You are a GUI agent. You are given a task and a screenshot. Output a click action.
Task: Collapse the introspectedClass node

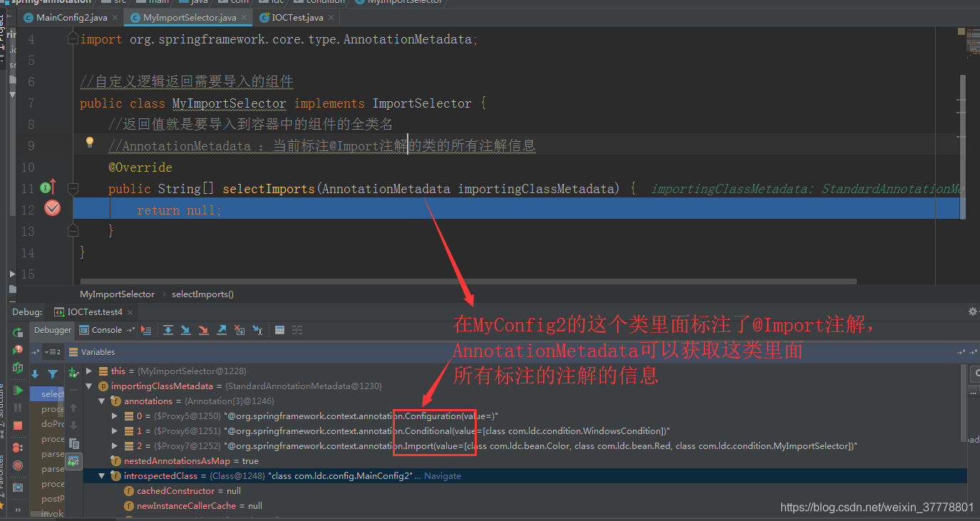pyautogui.click(x=102, y=475)
